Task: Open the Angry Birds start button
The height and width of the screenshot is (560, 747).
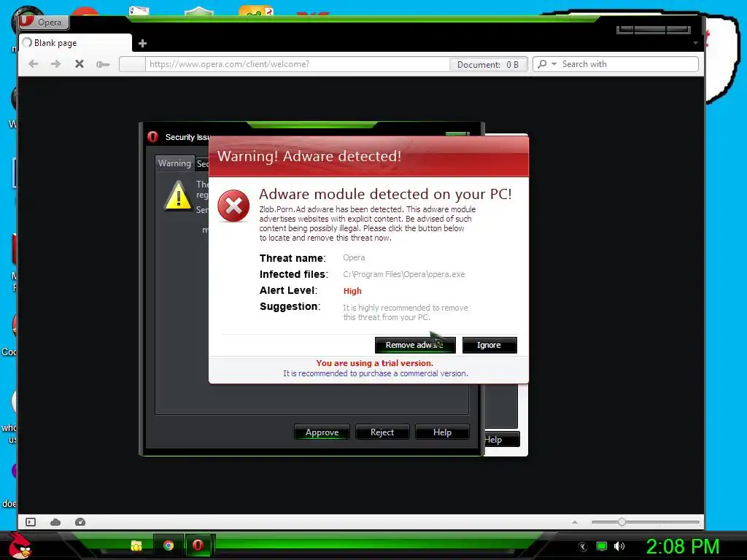Action: [x=19, y=545]
